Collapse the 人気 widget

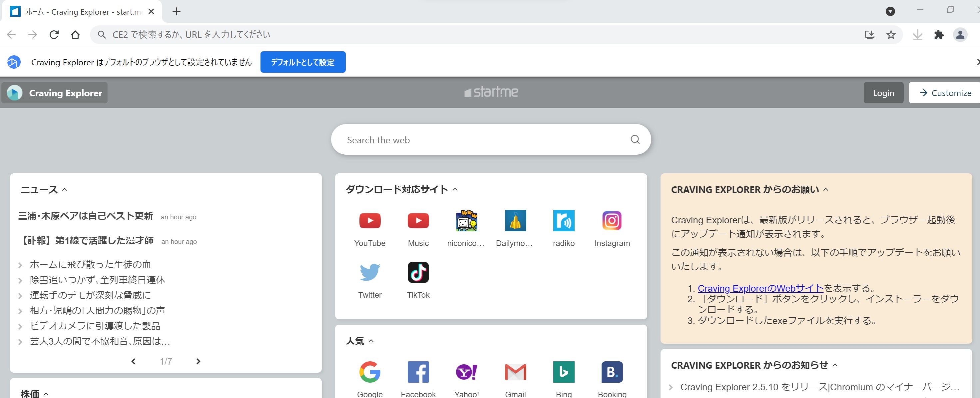pyautogui.click(x=371, y=341)
